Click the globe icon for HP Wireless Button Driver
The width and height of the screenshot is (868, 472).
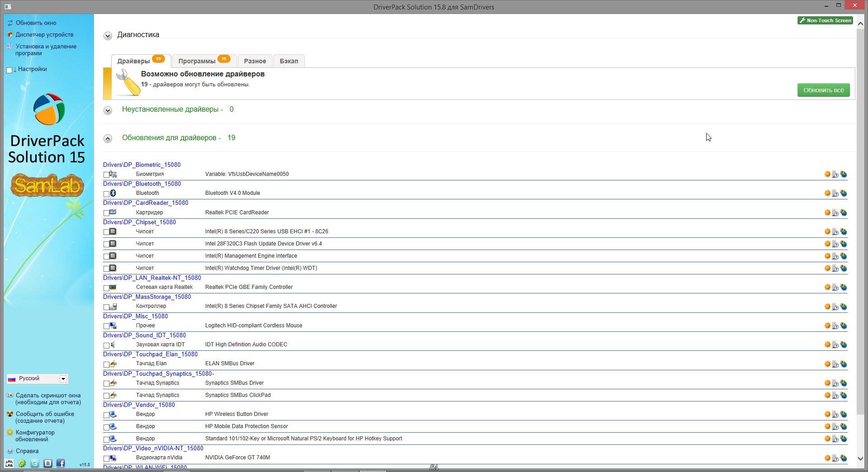pos(844,414)
